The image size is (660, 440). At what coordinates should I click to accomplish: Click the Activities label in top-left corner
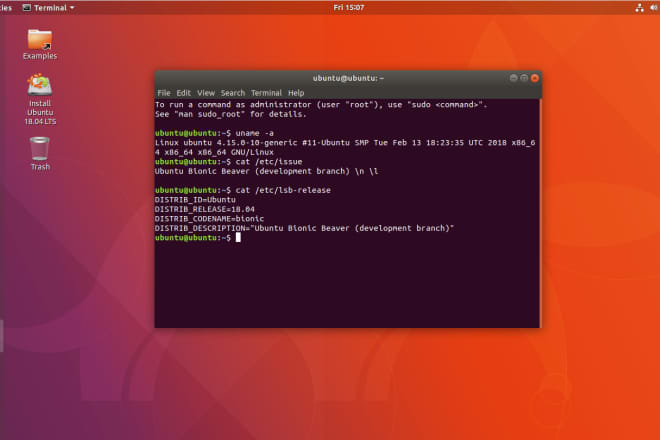(6, 8)
